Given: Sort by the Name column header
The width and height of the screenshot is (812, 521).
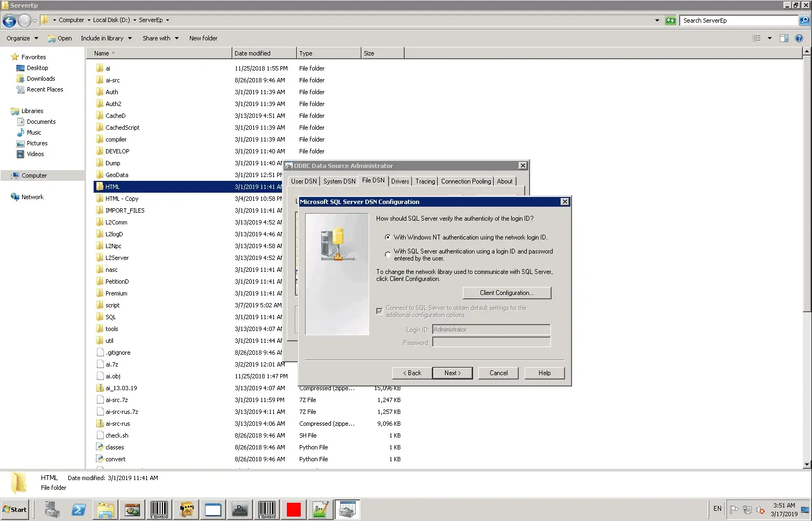Looking at the screenshot, I should [x=159, y=53].
